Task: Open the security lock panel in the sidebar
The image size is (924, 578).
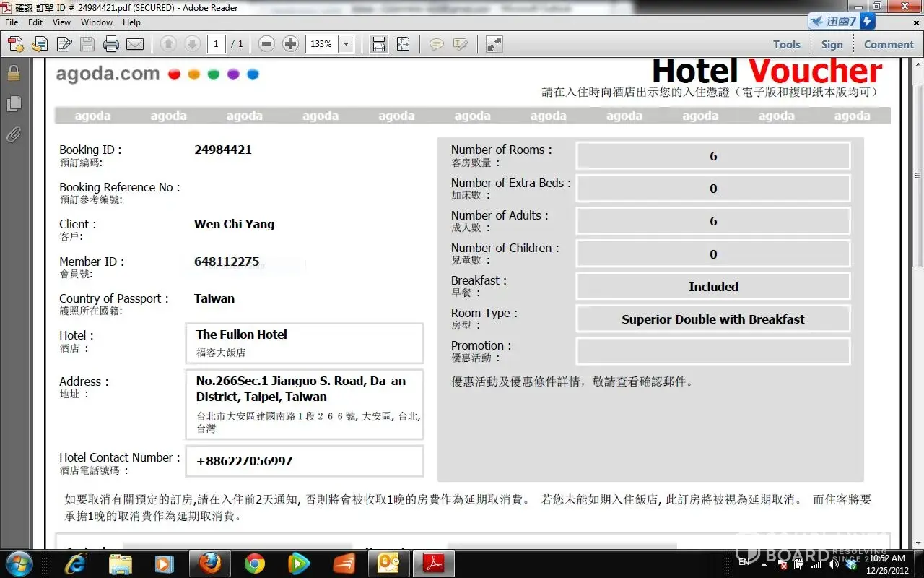Action: click(14, 73)
